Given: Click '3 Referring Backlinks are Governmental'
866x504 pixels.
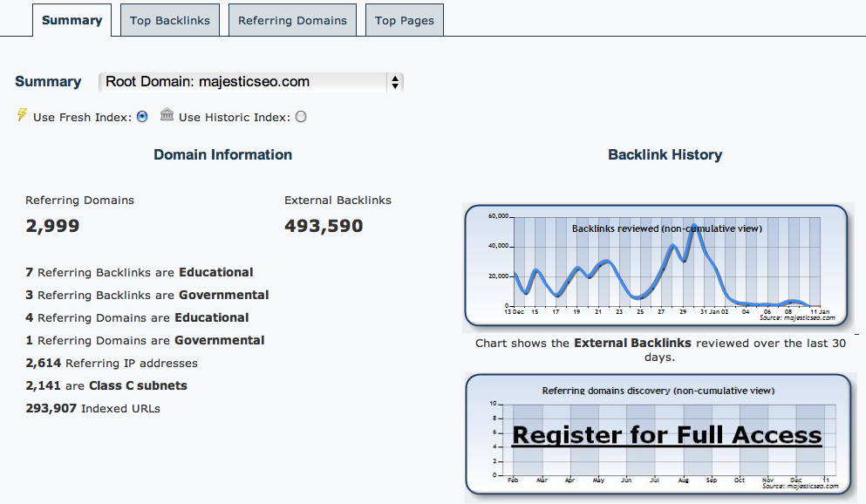Looking at the screenshot, I should click(x=147, y=295).
